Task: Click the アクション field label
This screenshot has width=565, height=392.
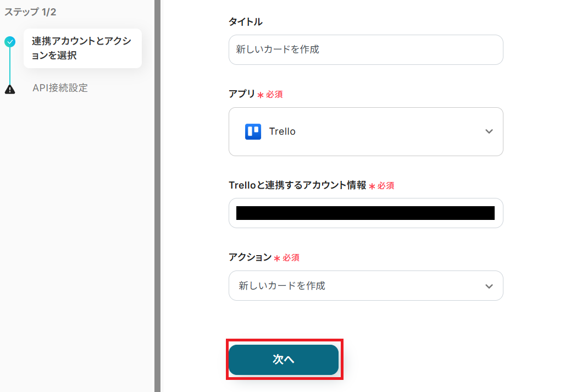Action: pos(250,257)
